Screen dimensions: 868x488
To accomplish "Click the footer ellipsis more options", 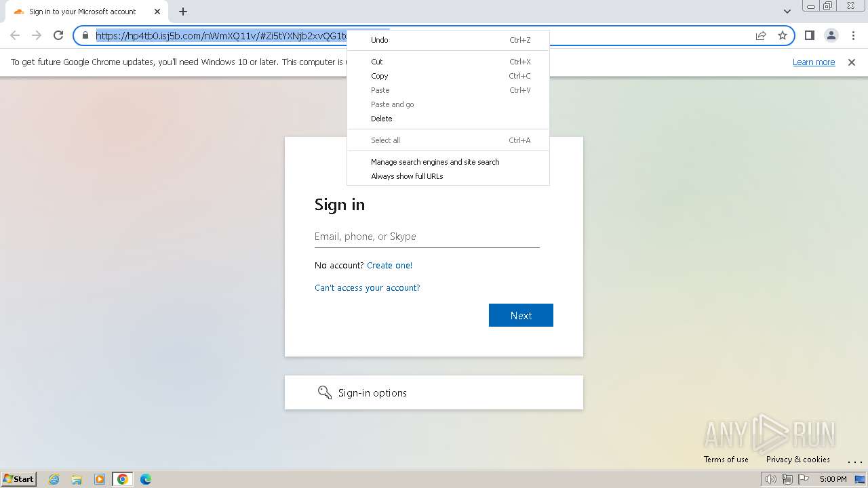I will (854, 461).
